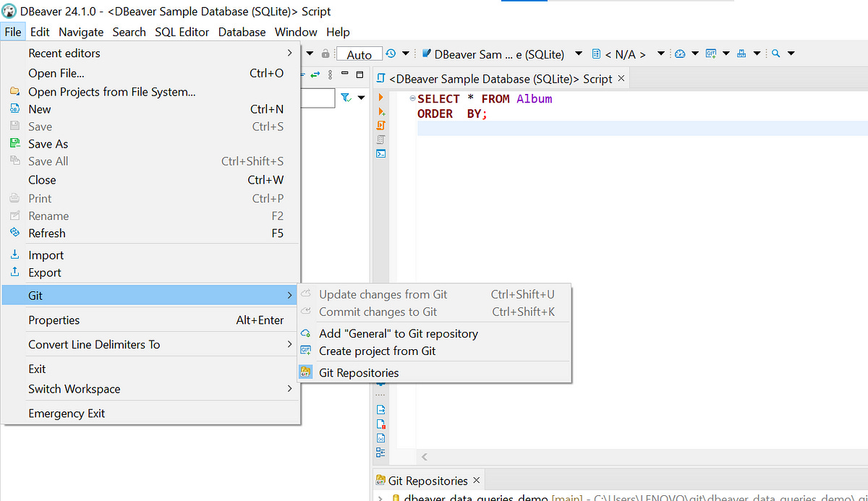
Task: Open the navigator filter dropdown arrow
Action: pos(361,98)
